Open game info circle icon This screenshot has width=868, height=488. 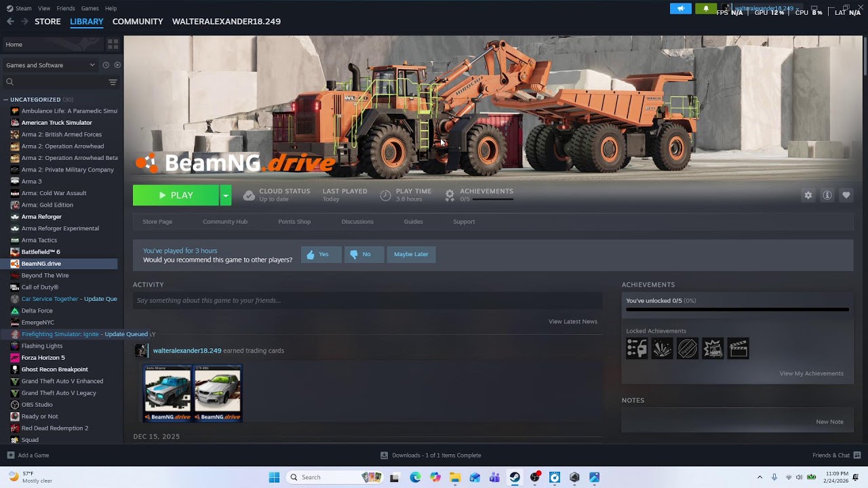[827, 195]
